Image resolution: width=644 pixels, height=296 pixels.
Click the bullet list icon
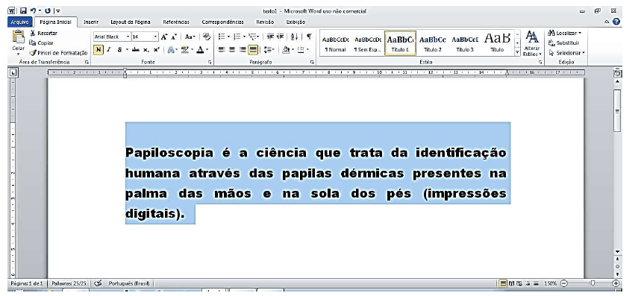tap(221, 37)
